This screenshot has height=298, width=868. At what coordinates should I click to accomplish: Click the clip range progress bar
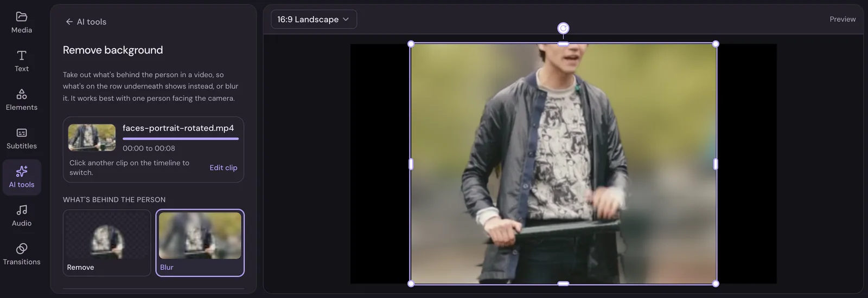point(181,139)
